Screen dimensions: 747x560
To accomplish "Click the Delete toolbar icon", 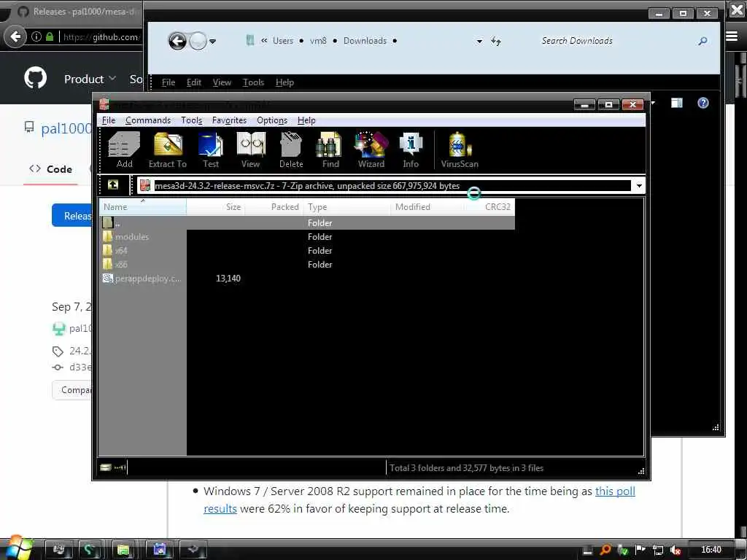I will 291,150.
